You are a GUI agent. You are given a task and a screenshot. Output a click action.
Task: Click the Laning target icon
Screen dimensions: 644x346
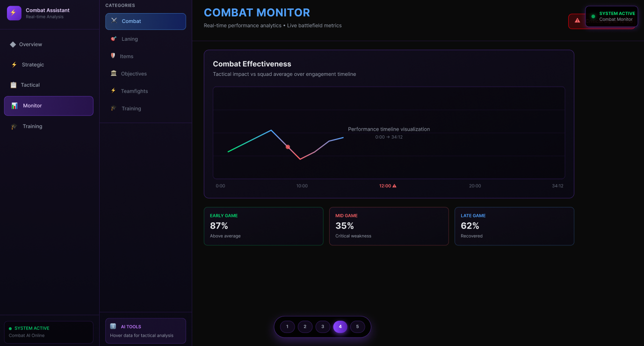pyautogui.click(x=114, y=39)
